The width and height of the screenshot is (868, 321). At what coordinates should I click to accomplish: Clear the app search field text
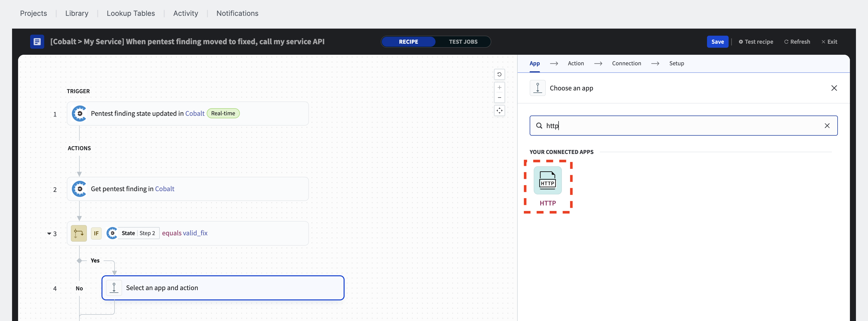click(827, 126)
